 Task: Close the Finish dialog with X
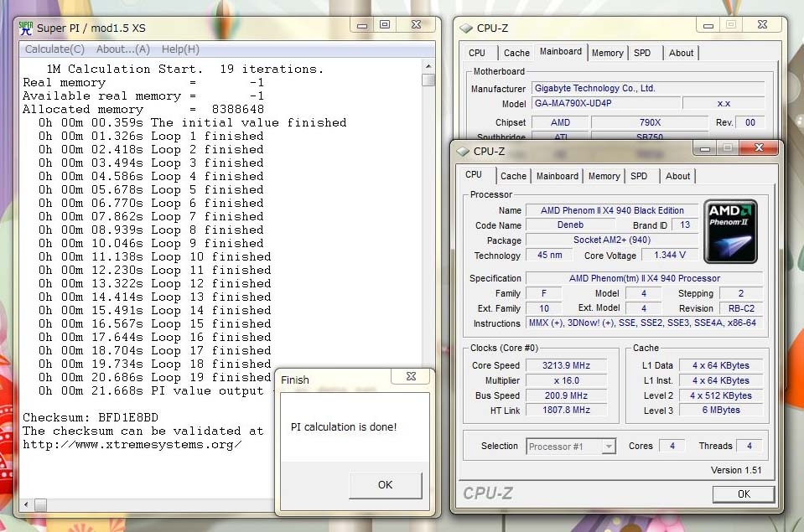point(411,378)
